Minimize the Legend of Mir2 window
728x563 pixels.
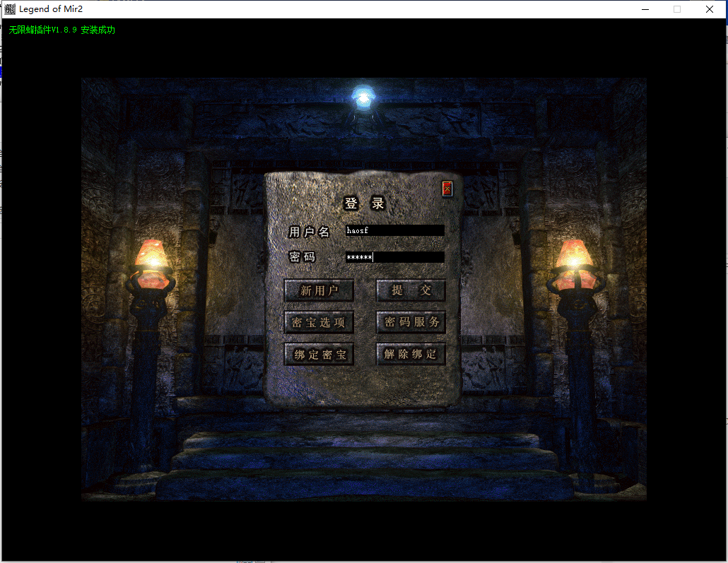tap(645, 9)
